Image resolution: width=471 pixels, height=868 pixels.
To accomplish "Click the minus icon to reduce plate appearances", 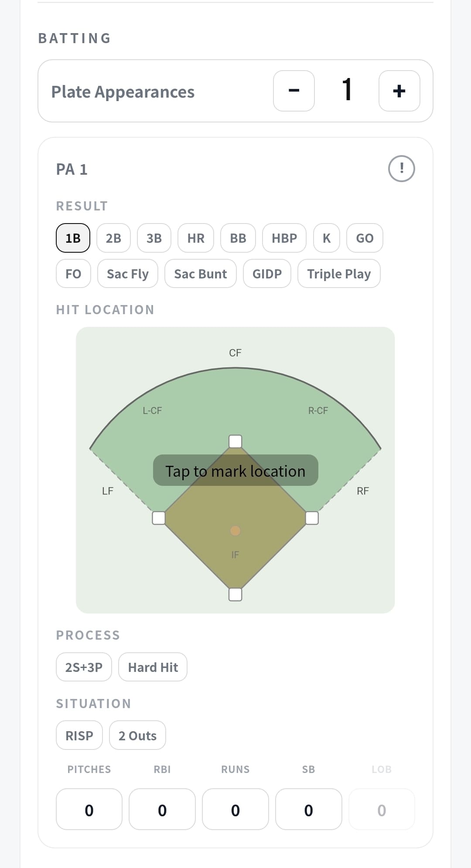I will pyautogui.click(x=294, y=91).
